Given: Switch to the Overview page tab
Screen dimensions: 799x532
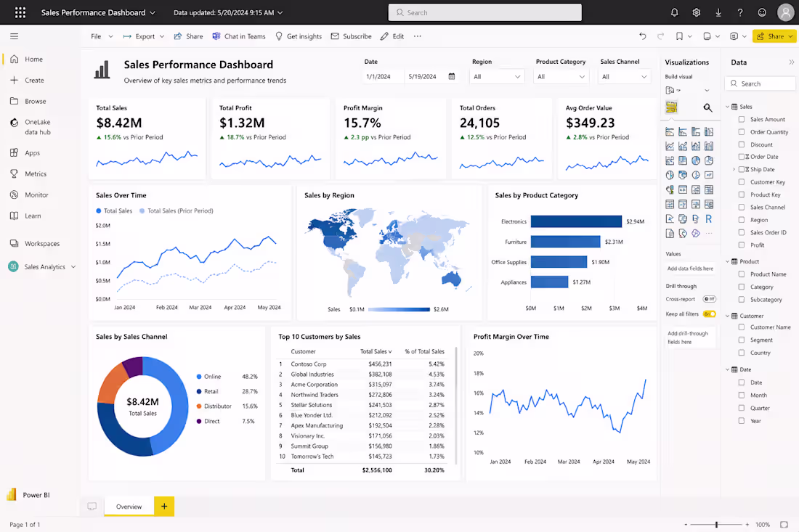Looking at the screenshot, I should tap(129, 507).
